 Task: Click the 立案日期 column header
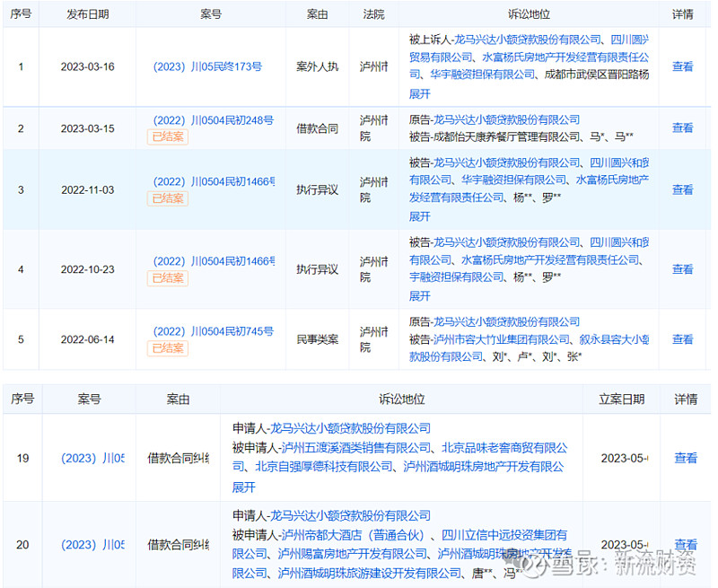click(621, 399)
